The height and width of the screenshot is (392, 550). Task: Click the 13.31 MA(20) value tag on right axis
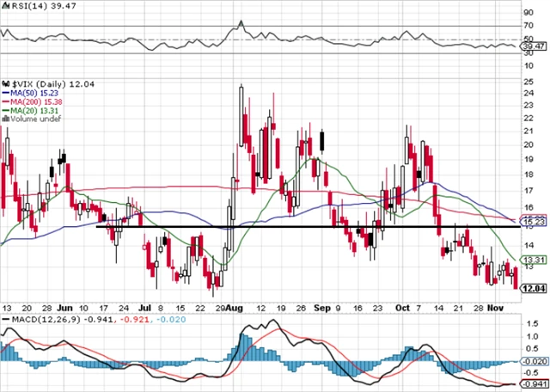535,259
